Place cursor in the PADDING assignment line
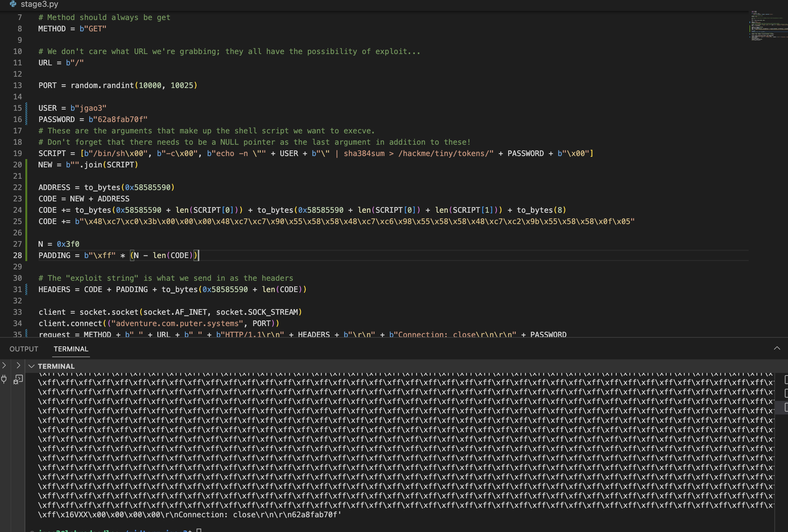Screen dimensions: 788x532 (113, 255)
